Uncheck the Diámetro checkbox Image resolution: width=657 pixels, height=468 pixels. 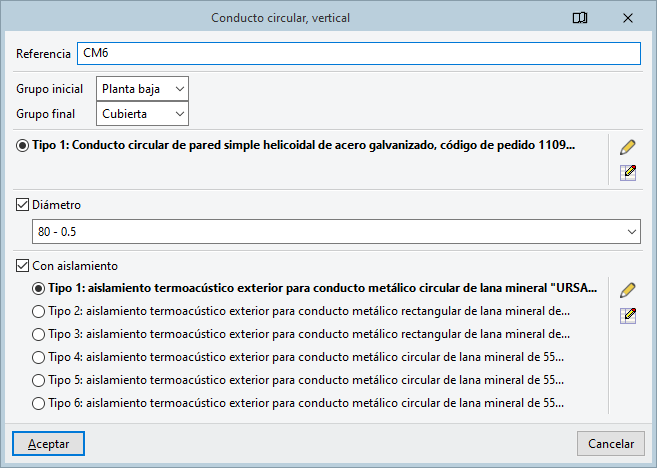click(24, 205)
